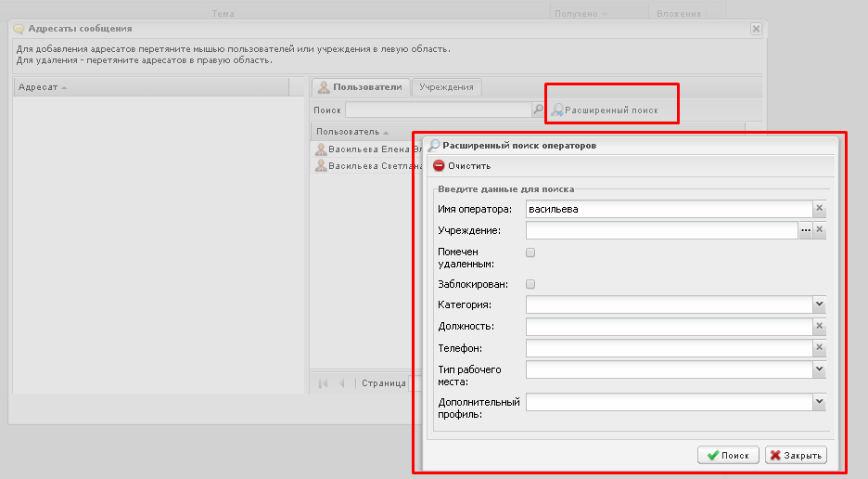Image resolution: width=868 pixels, height=479 pixels.
Task: Click the Очистить clear icon
Action: (x=439, y=166)
